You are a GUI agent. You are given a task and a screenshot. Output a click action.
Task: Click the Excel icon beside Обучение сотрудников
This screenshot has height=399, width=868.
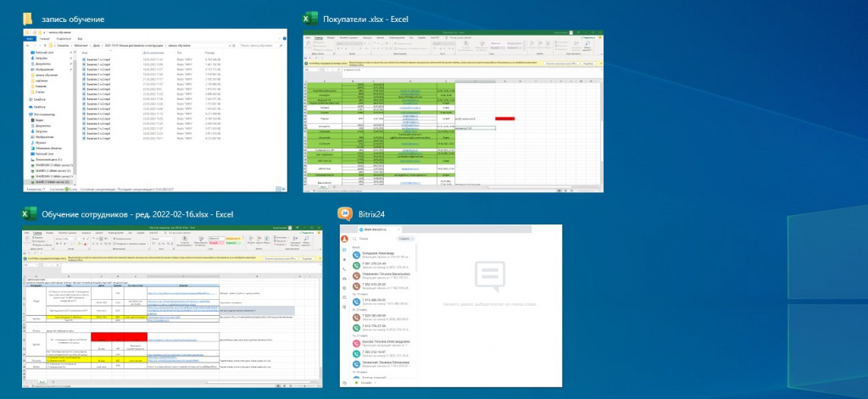point(28,214)
